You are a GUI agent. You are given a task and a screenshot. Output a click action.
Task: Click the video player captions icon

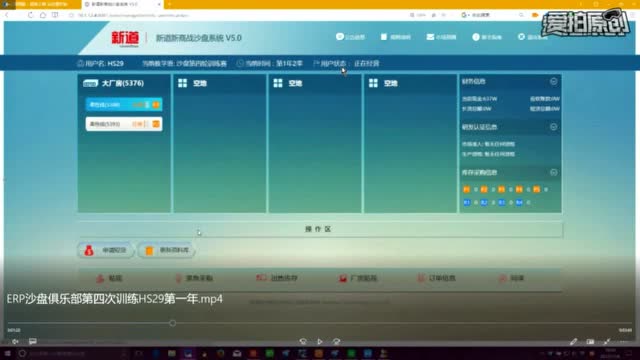tap(33, 341)
